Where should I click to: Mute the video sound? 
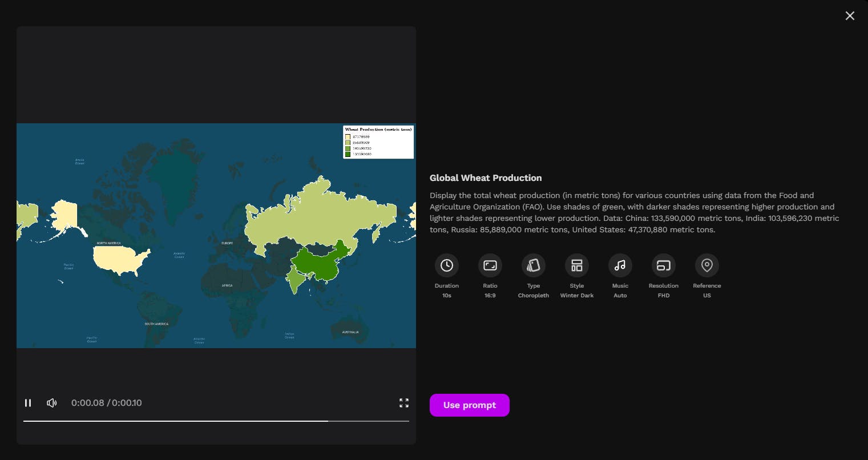click(52, 403)
